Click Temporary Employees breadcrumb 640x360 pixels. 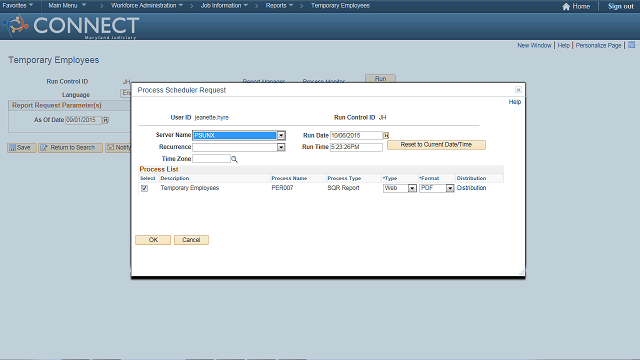pyautogui.click(x=340, y=5)
